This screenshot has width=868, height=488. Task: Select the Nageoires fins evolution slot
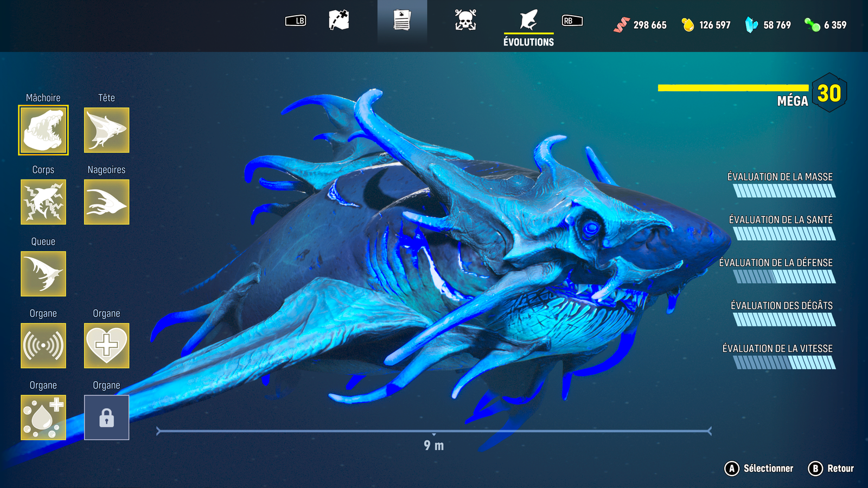[106, 202]
